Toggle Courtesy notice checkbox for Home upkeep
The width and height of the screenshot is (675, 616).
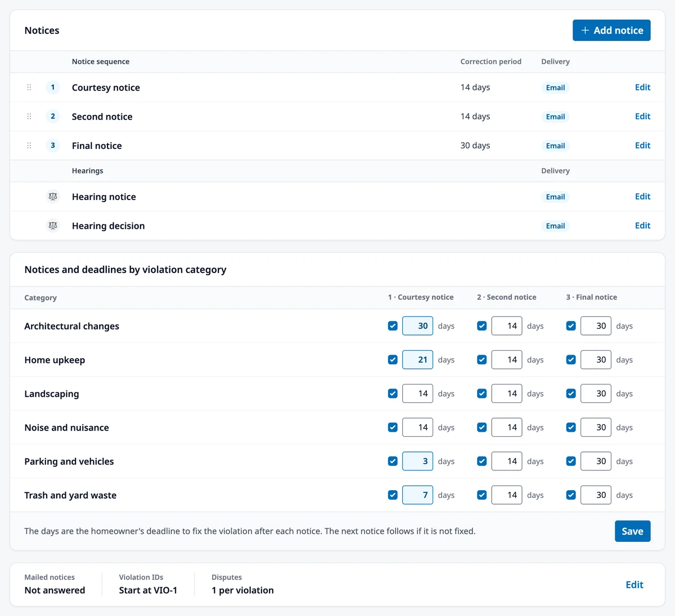click(393, 360)
